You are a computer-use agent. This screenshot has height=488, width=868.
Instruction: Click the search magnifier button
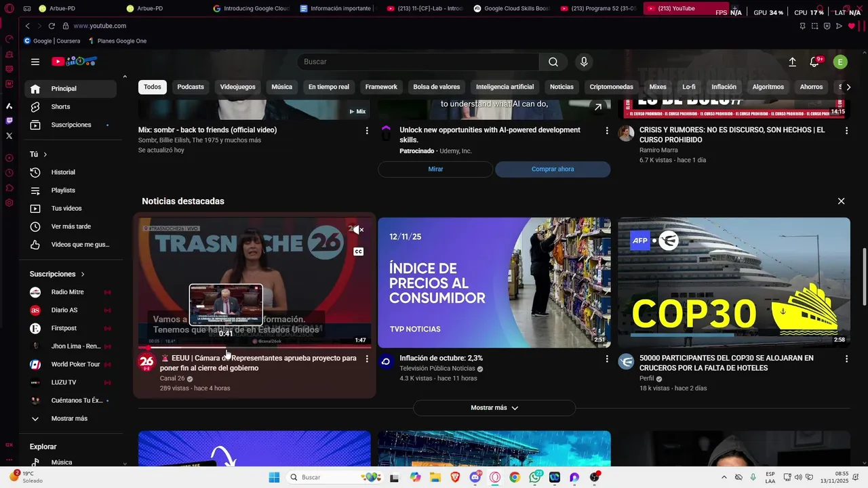[553, 62]
